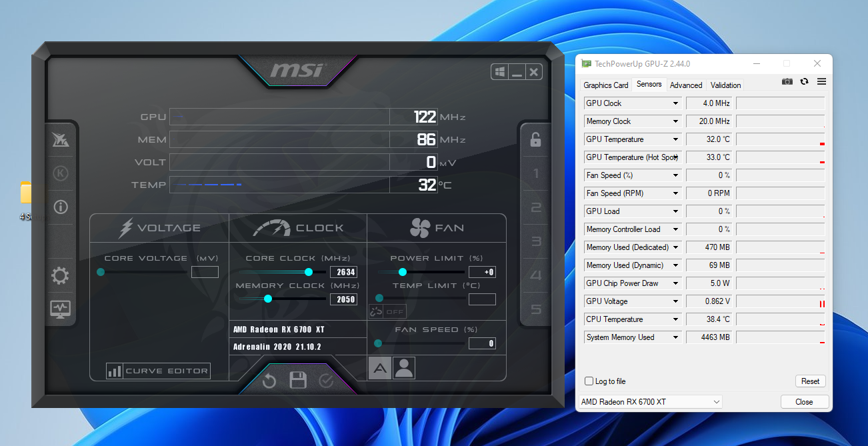The width and height of the screenshot is (868, 446).
Task: Select the user-defined fan profile icon
Action: (403, 368)
